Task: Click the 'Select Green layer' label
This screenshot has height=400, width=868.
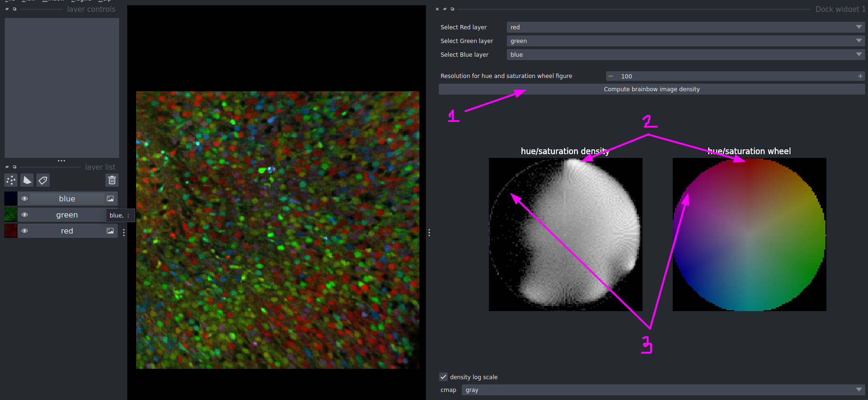Action: 467,41
